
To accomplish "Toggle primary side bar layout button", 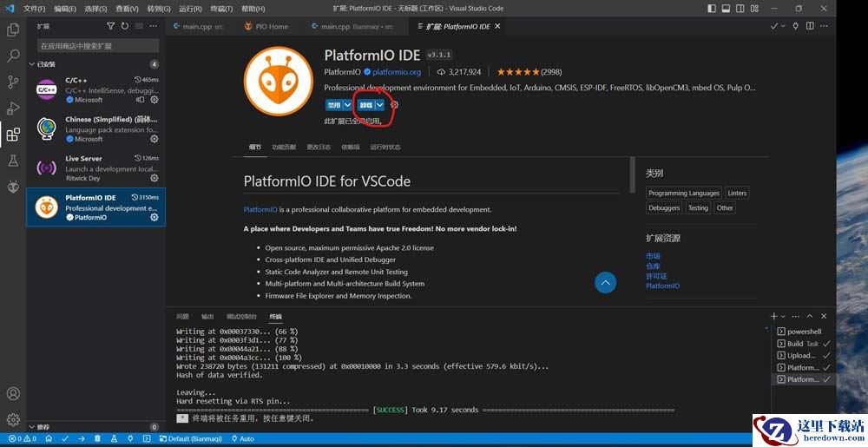I will [x=712, y=9].
